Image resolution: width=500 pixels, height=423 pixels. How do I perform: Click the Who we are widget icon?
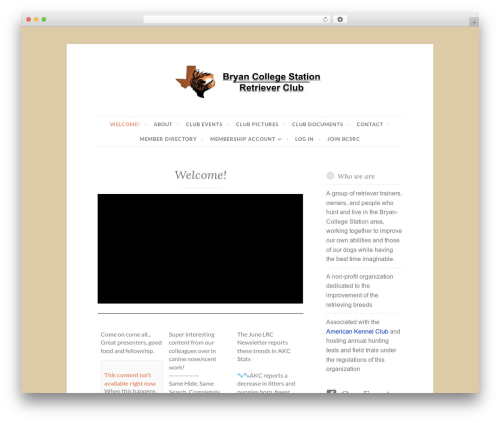click(330, 176)
